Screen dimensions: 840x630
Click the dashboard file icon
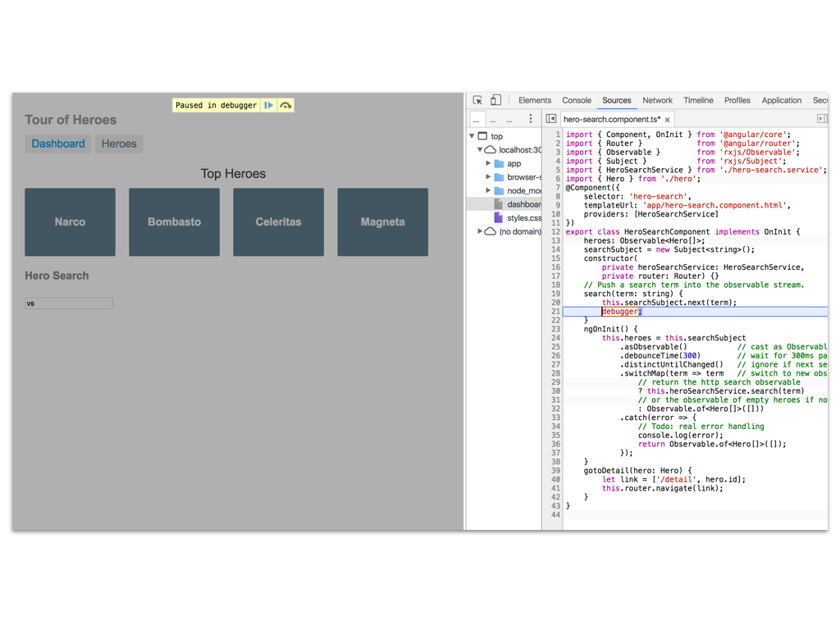[x=498, y=204]
